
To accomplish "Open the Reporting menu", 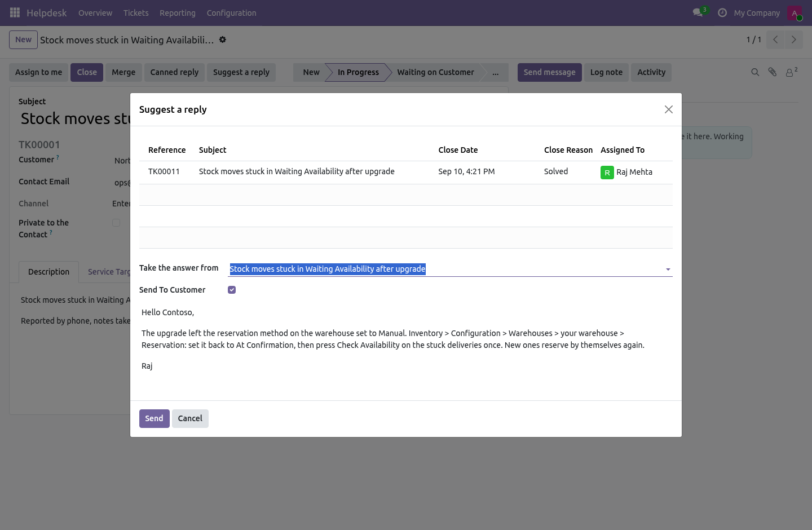I will [178, 12].
